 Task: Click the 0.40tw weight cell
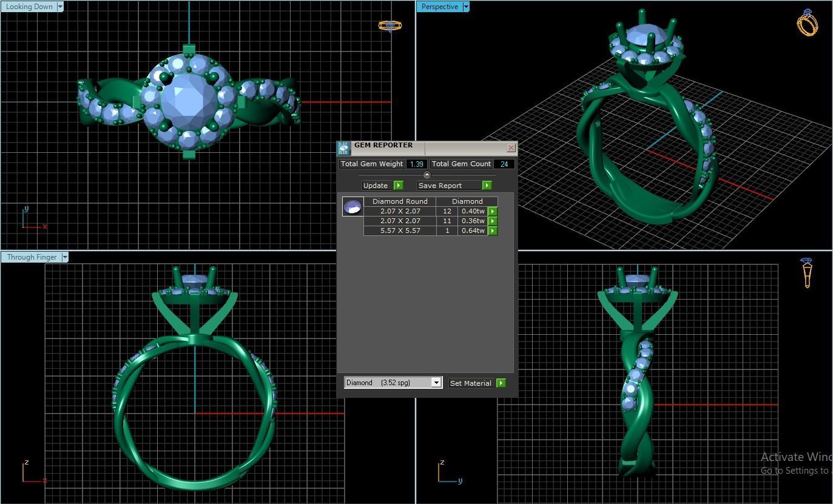tap(473, 211)
